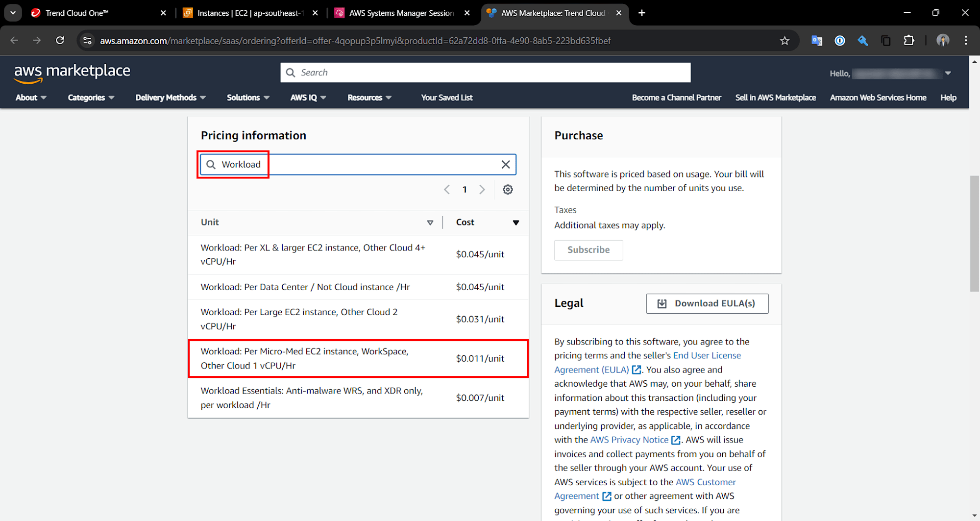Go to the previous pricing page
The height and width of the screenshot is (521, 980).
coord(447,190)
